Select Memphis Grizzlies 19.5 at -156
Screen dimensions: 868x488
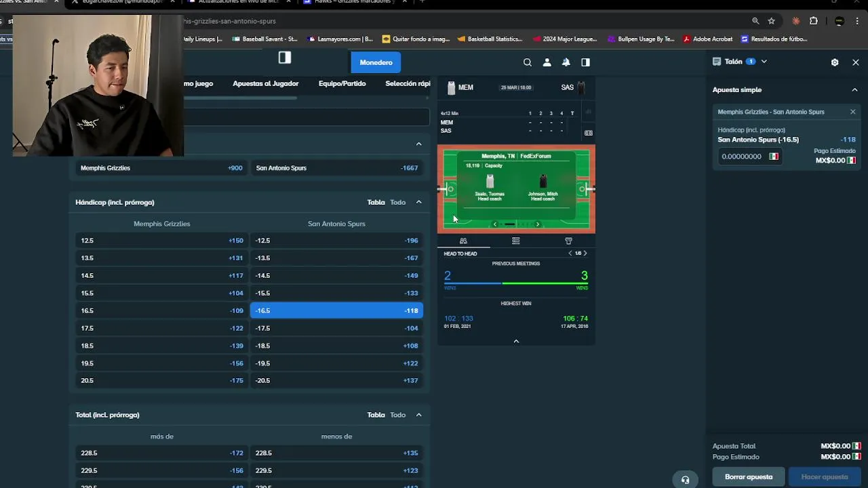coord(162,363)
